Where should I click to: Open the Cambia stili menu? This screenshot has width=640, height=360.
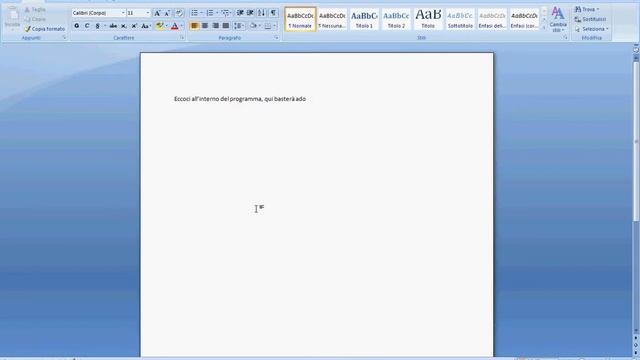pyautogui.click(x=558, y=19)
